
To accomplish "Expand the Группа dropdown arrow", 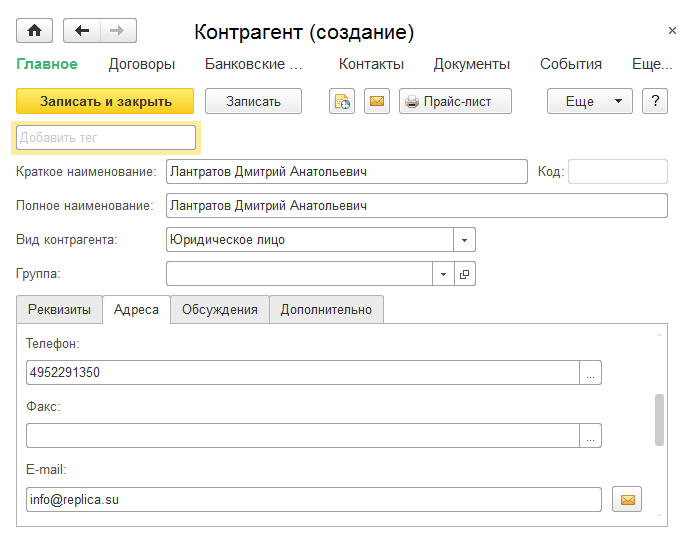I will click(444, 273).
